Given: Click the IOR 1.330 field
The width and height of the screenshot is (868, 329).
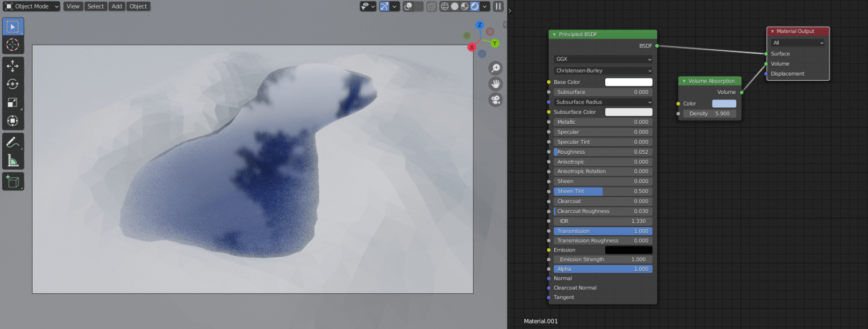Looking at the screenshot, I should click(603, 221).
